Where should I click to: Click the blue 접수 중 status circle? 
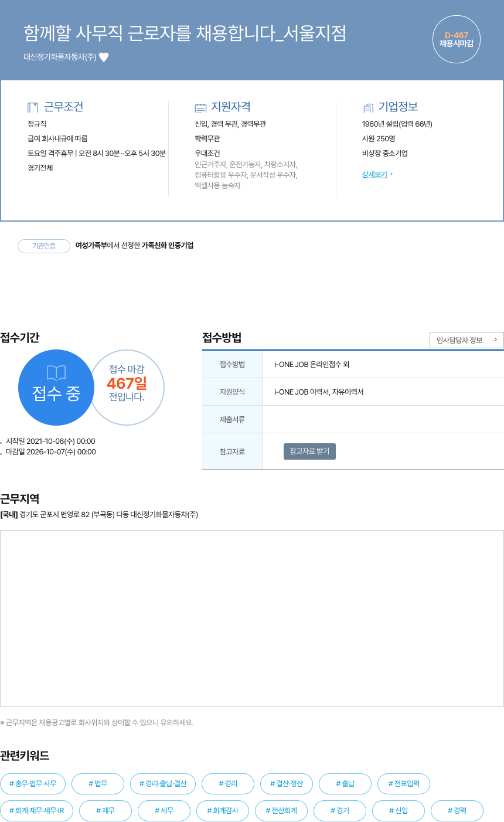coord(56,388)
